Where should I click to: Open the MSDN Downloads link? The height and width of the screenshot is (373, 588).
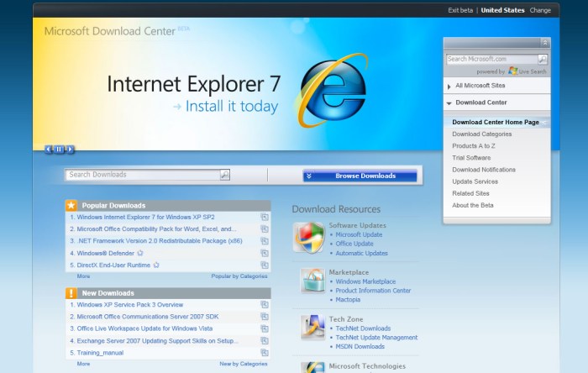(x=360, y=346)
